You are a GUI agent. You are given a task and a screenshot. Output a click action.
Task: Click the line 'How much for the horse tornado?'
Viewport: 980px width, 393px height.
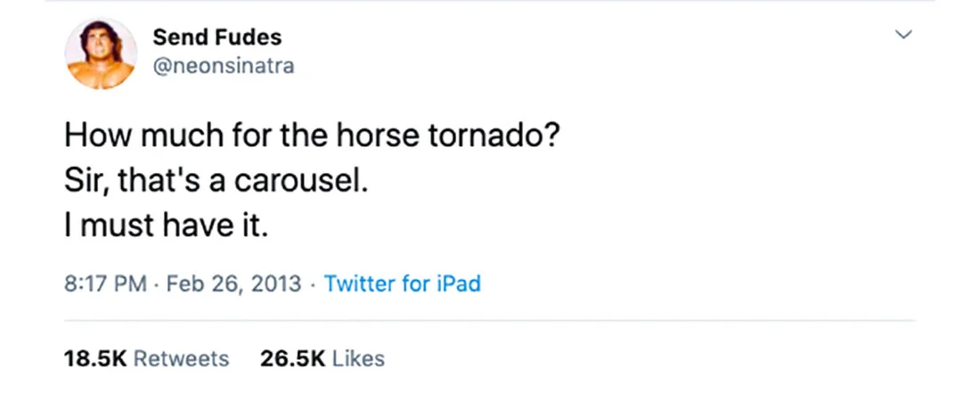pos(311,135)
